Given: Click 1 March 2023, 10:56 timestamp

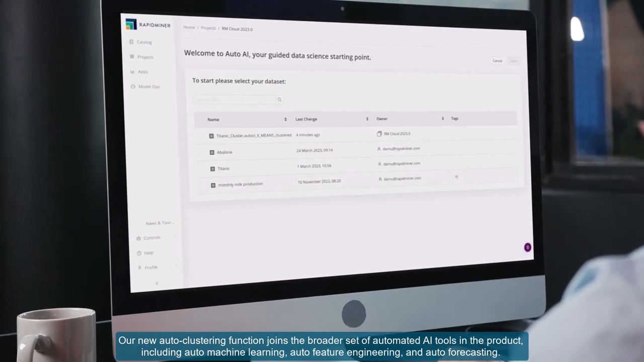Looking at the screenshot, I should [314, 166].
